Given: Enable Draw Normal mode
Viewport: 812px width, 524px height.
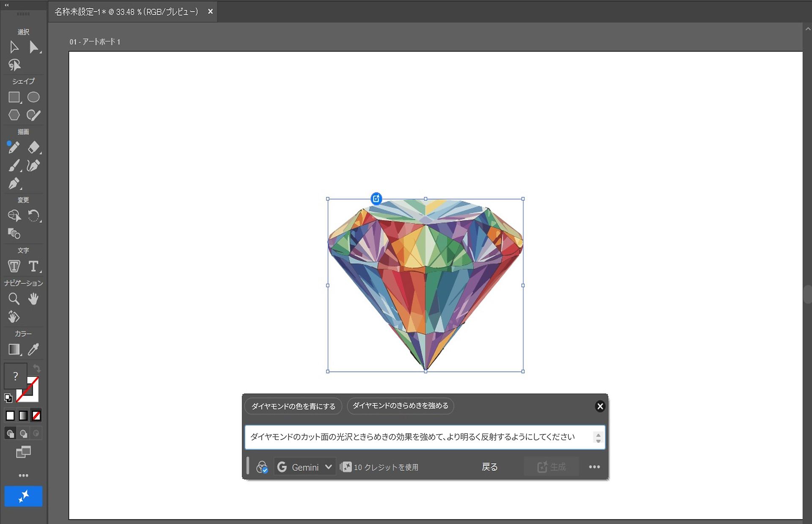Looking at the screenshot, I should [10, 434].
